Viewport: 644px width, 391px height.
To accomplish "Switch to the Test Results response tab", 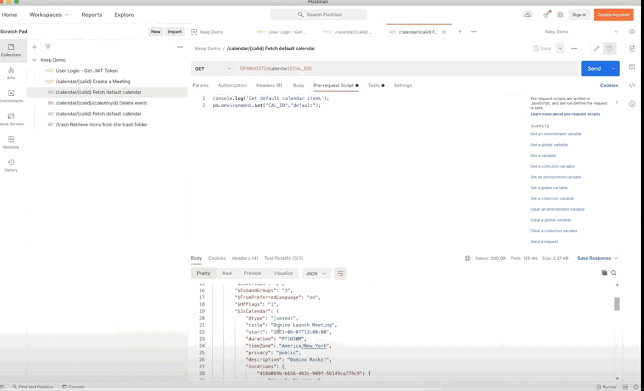I will point(284,258).
